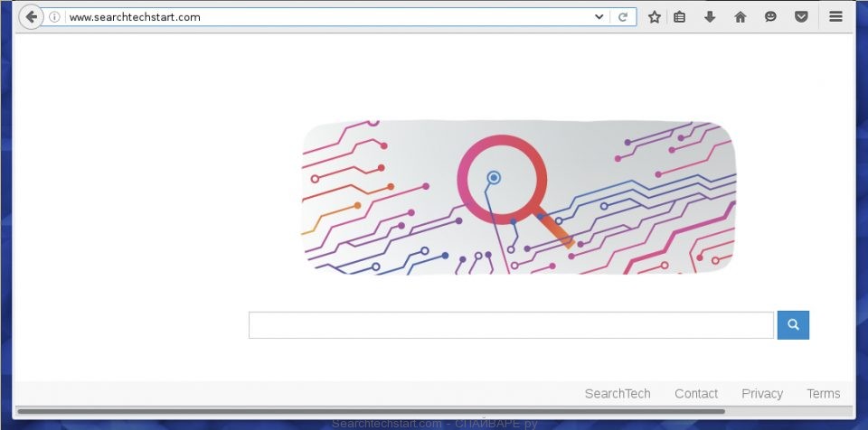868x430 pixels.
Task: Show bookmarks list icon in toolbar
Action: (680, 17)
